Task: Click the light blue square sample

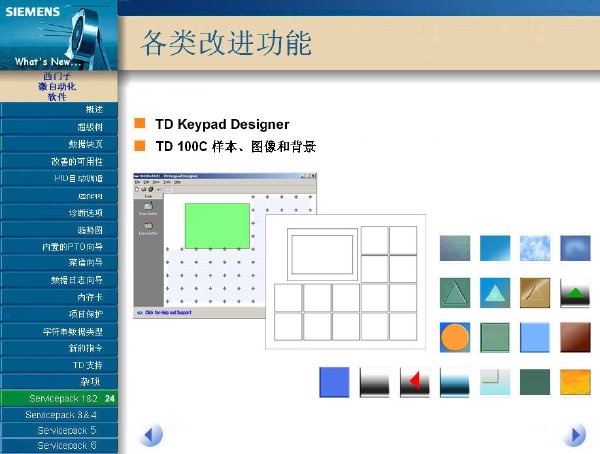Action: [535, 337]
